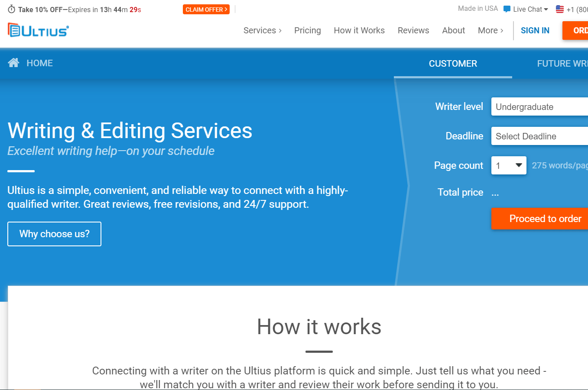Click the Live Chat speech bubble icon
The image size is (588, 390).
(x=507, y=9)
